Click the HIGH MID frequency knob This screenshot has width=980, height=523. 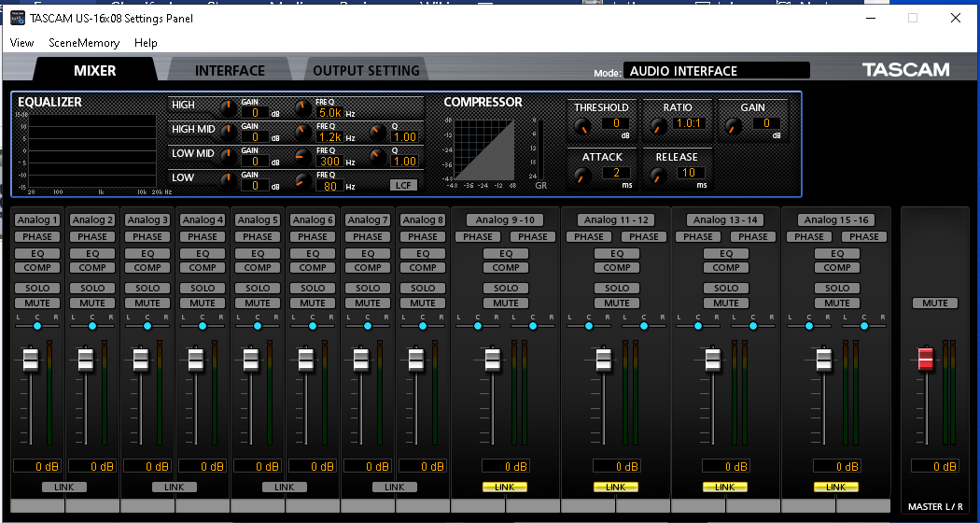303,133
